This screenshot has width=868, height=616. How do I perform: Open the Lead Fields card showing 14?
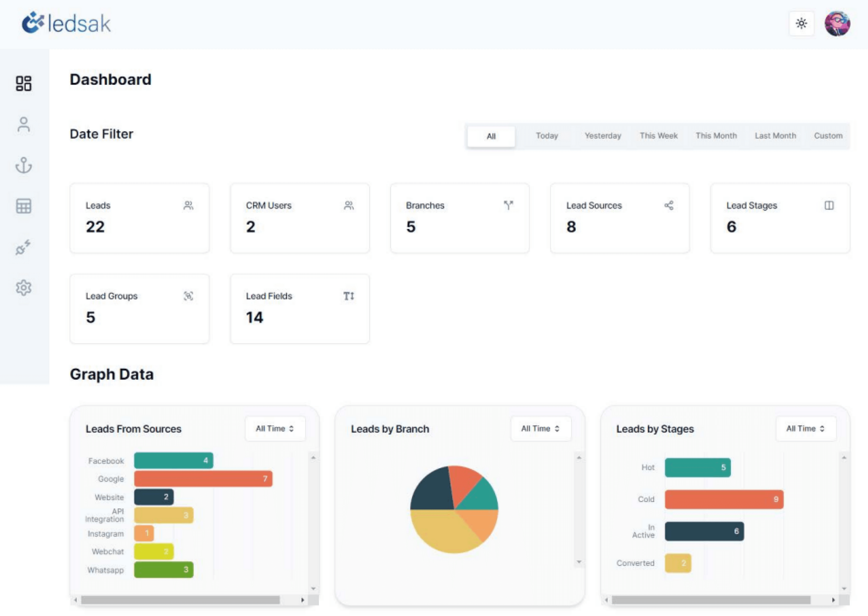pos(300,309)
